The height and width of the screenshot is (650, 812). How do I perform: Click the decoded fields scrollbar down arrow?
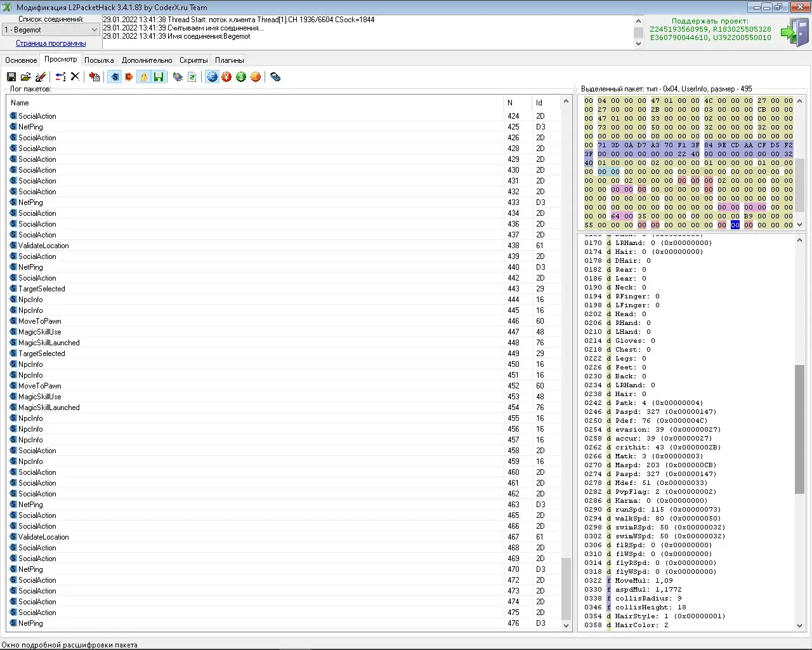click(799, 626)
